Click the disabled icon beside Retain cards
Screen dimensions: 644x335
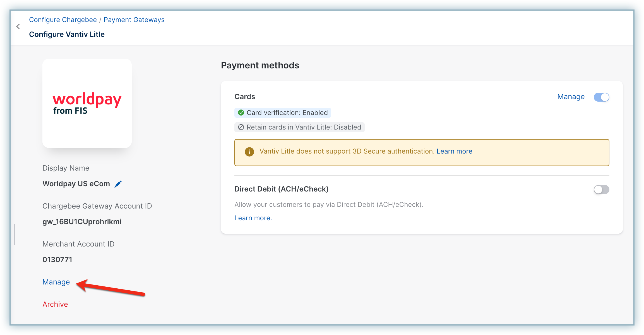click(x=241, y=127)
